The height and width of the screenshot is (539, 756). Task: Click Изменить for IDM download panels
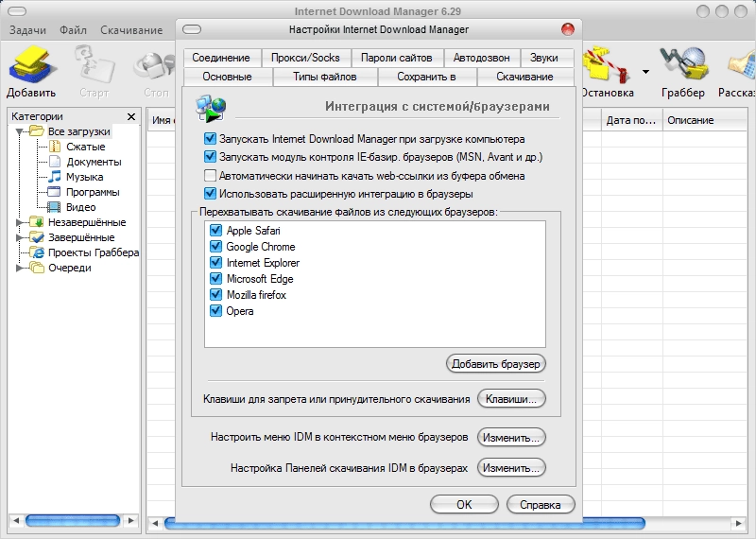[511, 468]
